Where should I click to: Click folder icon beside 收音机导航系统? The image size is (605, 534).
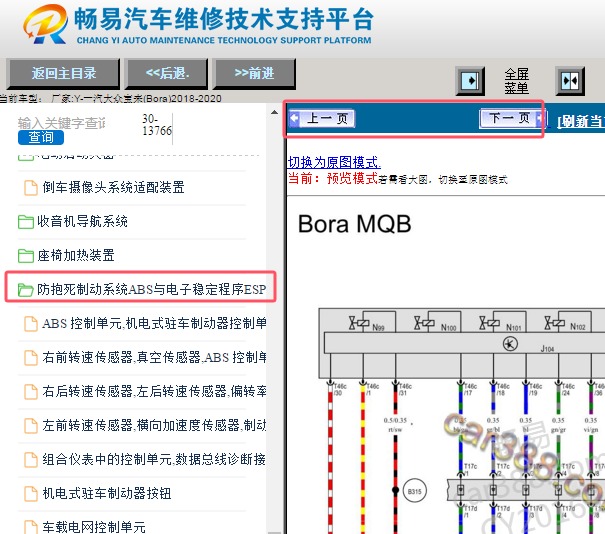(25, 222)
